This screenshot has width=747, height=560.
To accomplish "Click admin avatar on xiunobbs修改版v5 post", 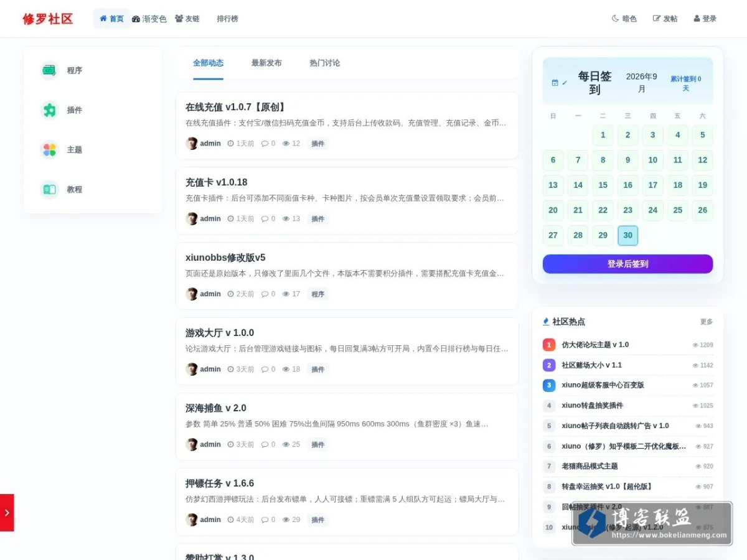I will (192, 294).
